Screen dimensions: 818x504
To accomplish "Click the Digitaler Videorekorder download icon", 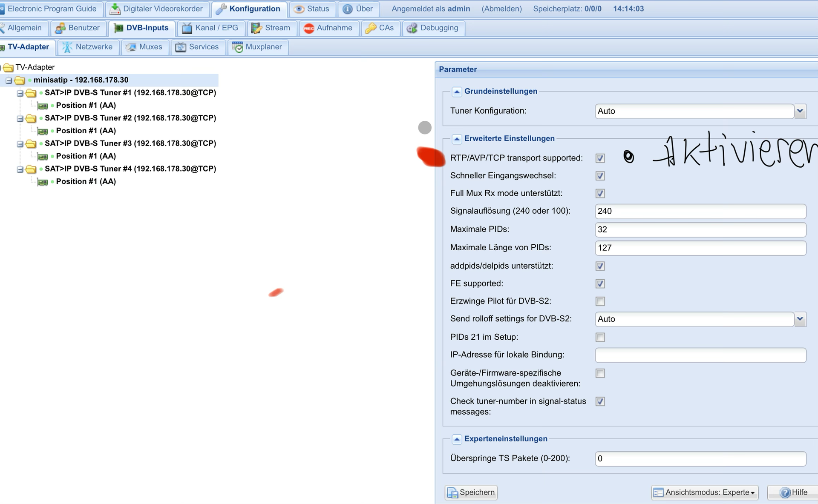I will [x=115, y=9].
